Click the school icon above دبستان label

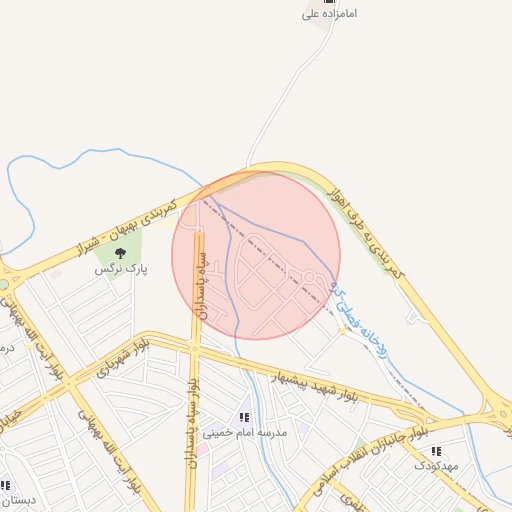[x=5, y=485]
